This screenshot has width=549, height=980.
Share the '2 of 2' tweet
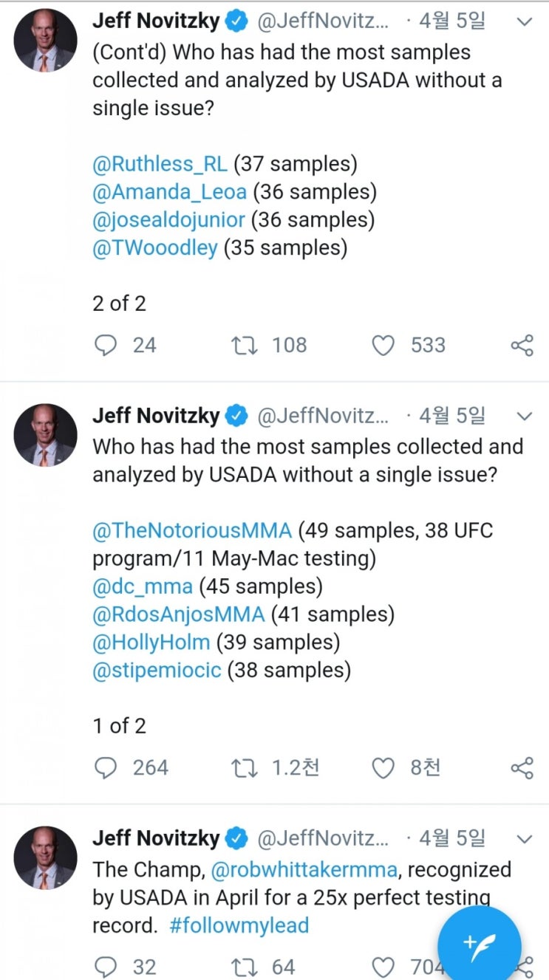(522, 345)
